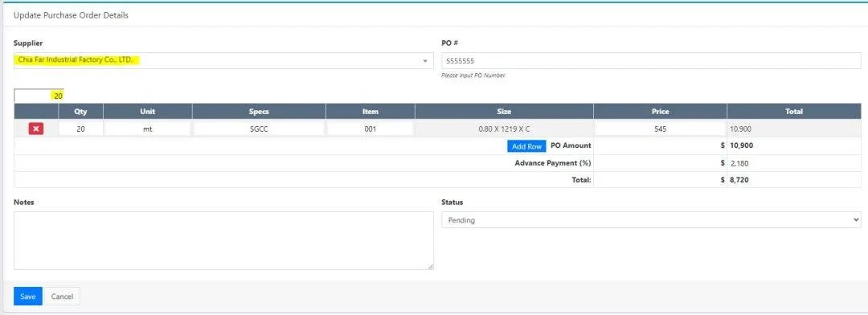Click the Save button
Image resolution: width=868 pixels, height=315 pixels.
pos(27,297)
